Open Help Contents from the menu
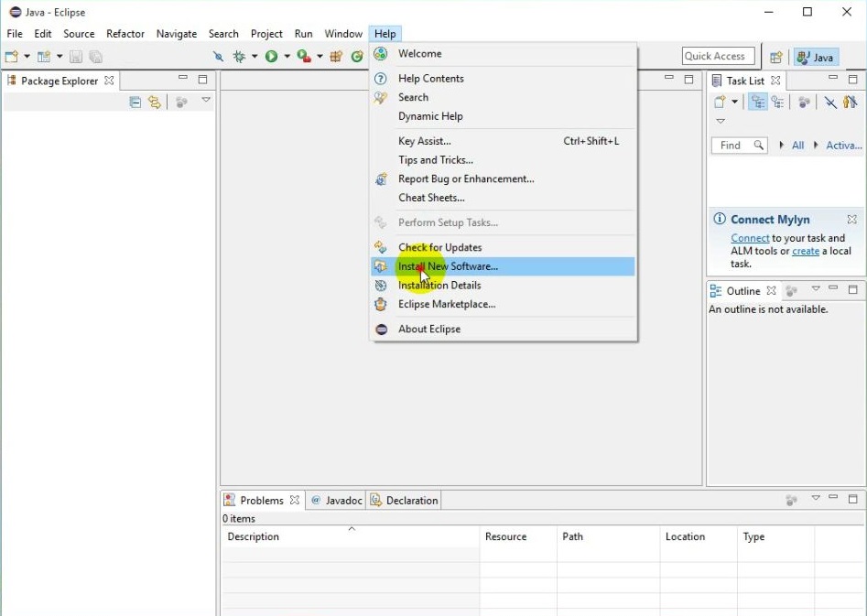The height and width of the screenshot is (616, 867). tap(503, 79)
